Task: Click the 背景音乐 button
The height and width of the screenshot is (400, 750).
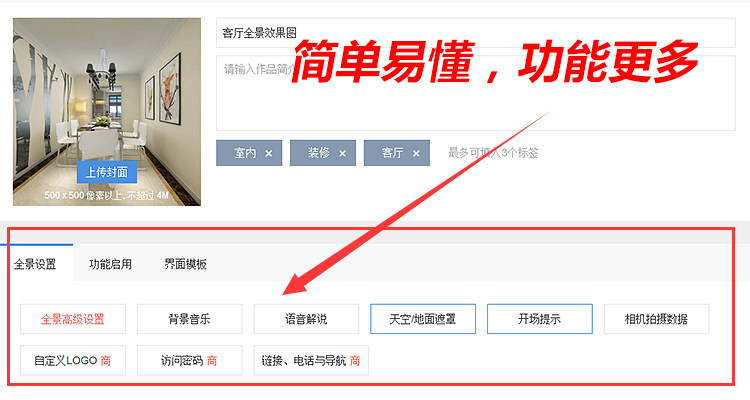Action: point(189,319)
